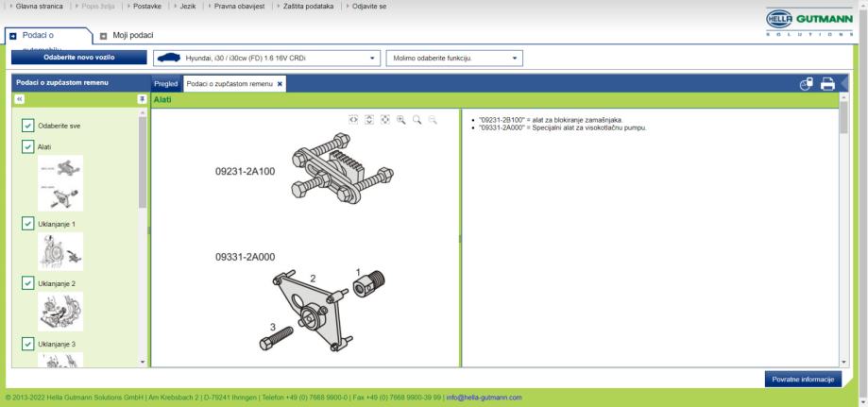
Task: Open the vehicle selection dropdown
Action: [x=266, y=59]
